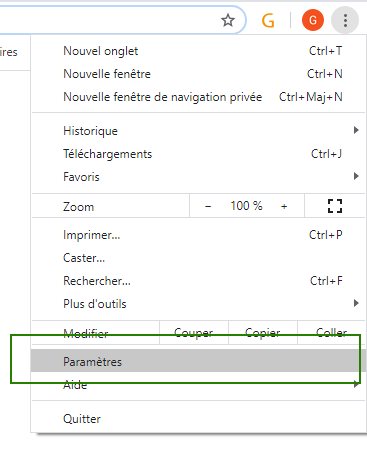Click the Copier button
Screen dimensions: 367x474
[x=263, y=333]
